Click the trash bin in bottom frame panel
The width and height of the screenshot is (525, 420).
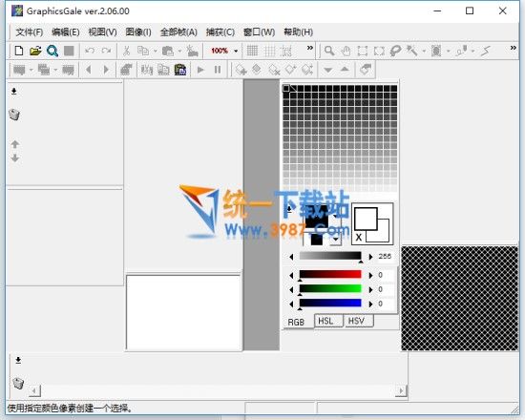[18, 383]
